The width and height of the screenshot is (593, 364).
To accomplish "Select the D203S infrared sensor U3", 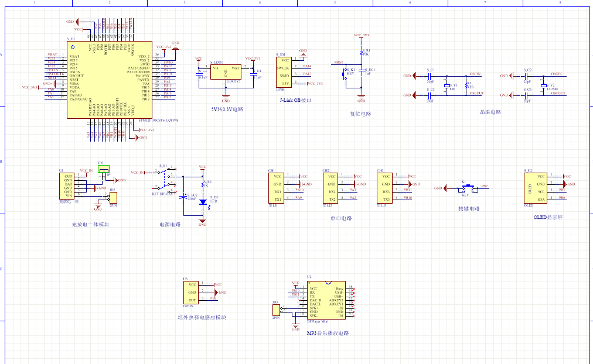I will (x=191, y=291).
